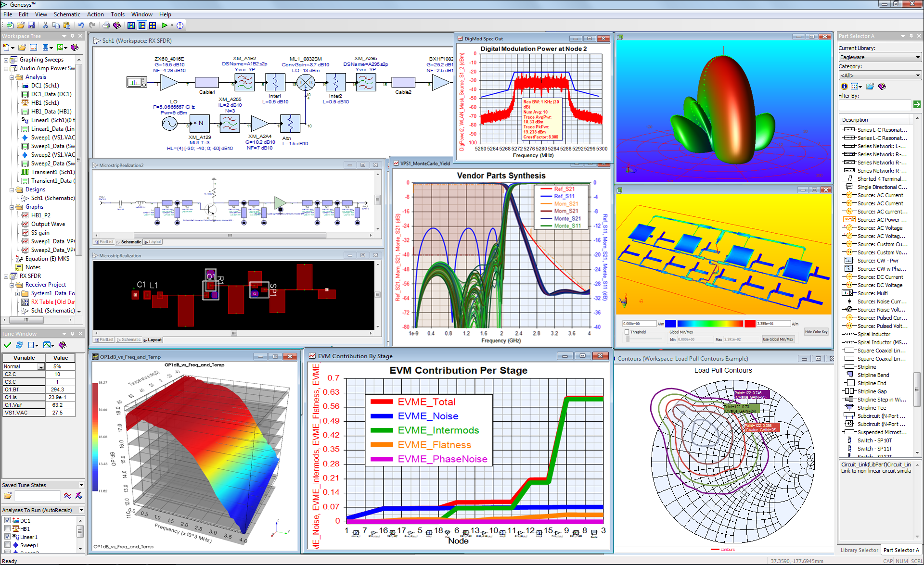
Task: Click the help book icon on the main toolbar
Action: 117,25
